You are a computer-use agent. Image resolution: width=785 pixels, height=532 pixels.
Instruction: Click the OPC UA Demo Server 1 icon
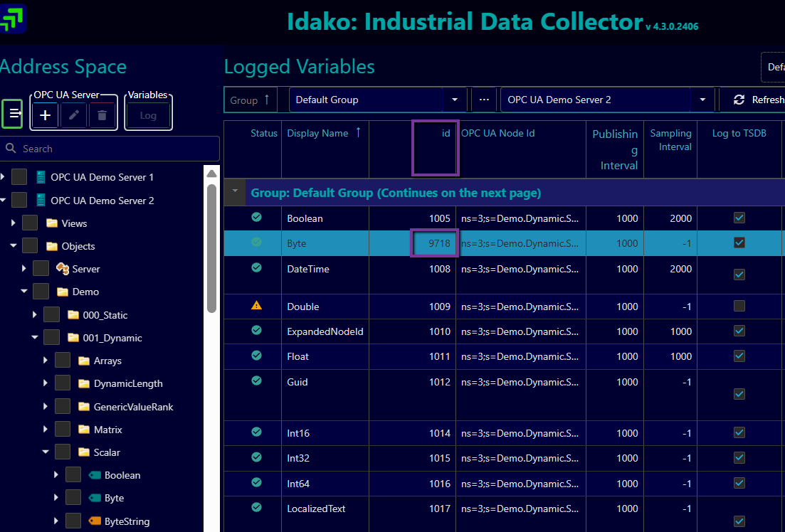pyautogui.click(x=41, y=177)
